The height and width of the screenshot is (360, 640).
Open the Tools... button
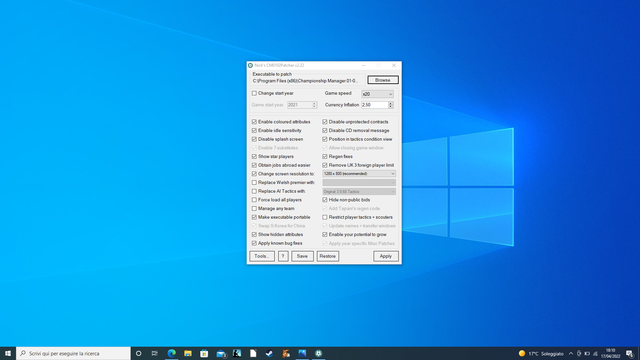point(262,256)
